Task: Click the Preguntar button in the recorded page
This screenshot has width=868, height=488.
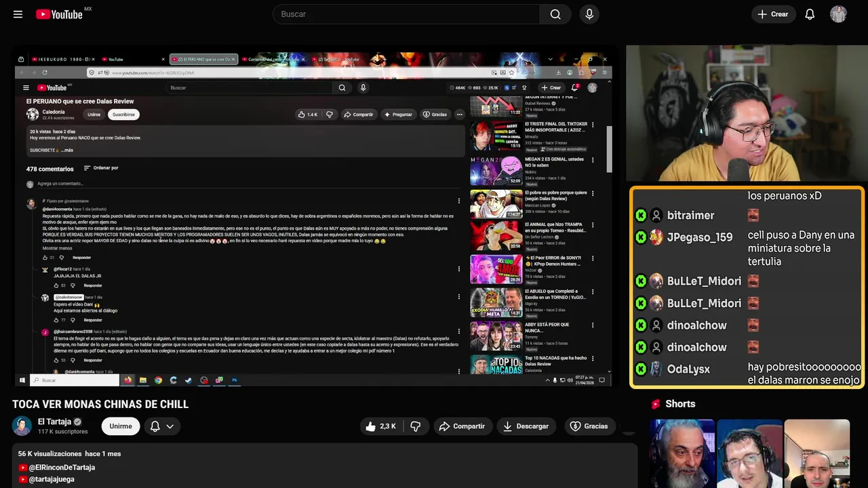Action: (x=398, y=115)
